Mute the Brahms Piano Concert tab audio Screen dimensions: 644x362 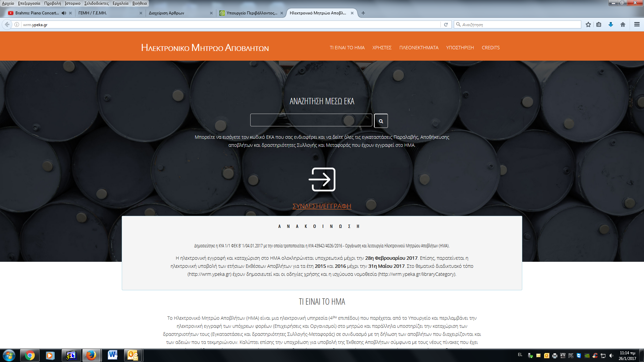tap(64, 13)
